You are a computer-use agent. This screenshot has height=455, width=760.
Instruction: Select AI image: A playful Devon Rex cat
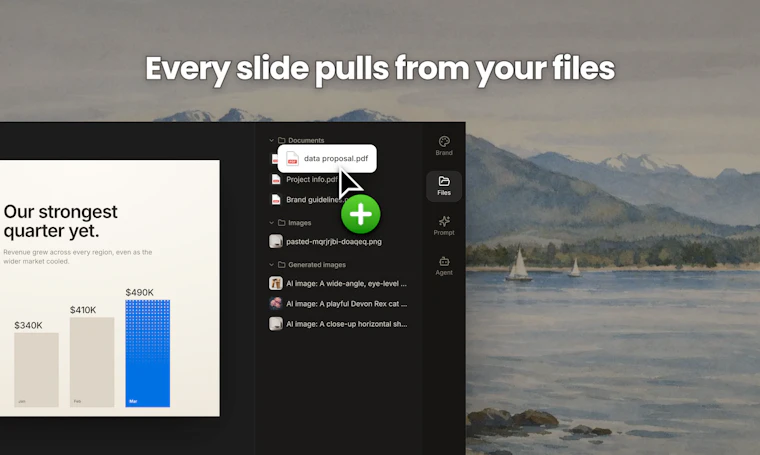[338, 304]
